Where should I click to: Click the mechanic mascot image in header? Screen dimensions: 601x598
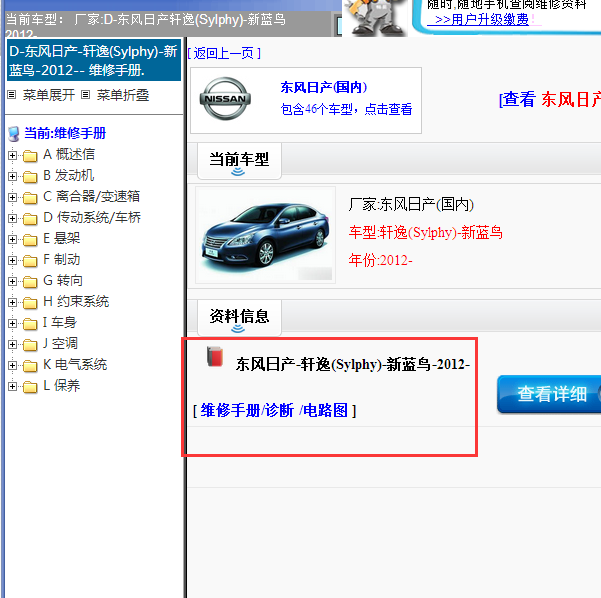click(x=374, y=18)
